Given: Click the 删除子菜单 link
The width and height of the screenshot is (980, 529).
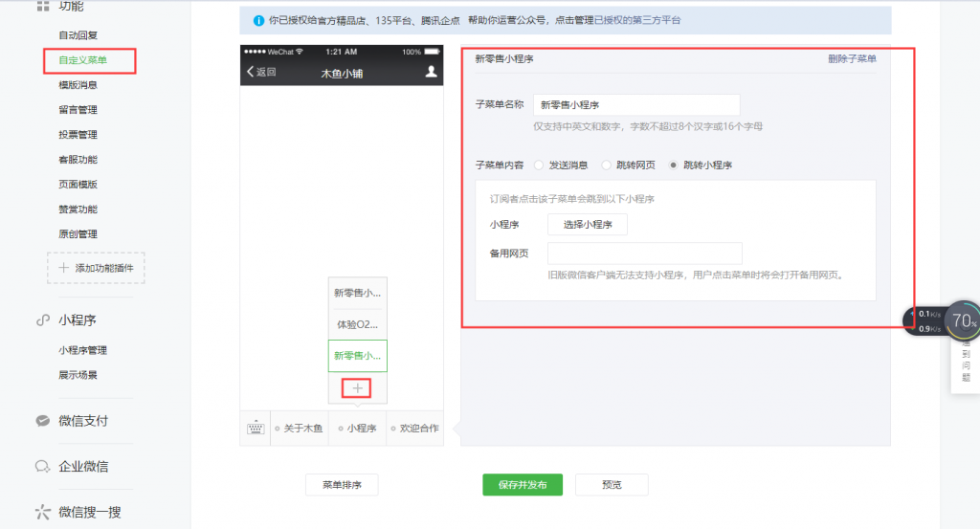Looking at the screenshot, I should [852, 59].
